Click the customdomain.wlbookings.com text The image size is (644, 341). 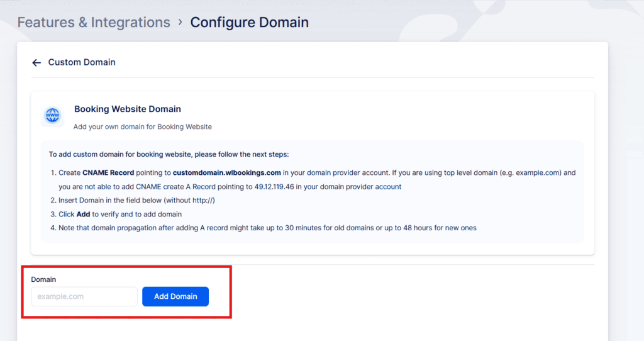tap(226, 172)
